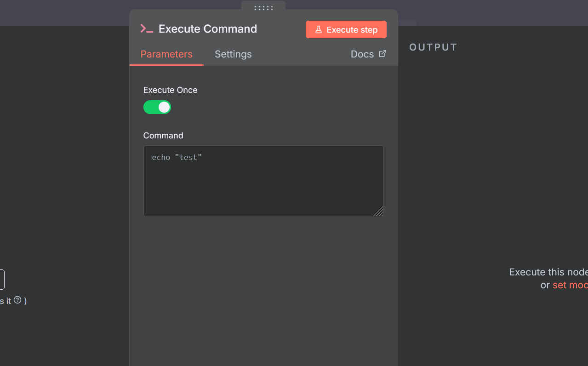This screenshot has width=588, height=366.
Task: Click the question mark help icon
Action: (17, 300)
